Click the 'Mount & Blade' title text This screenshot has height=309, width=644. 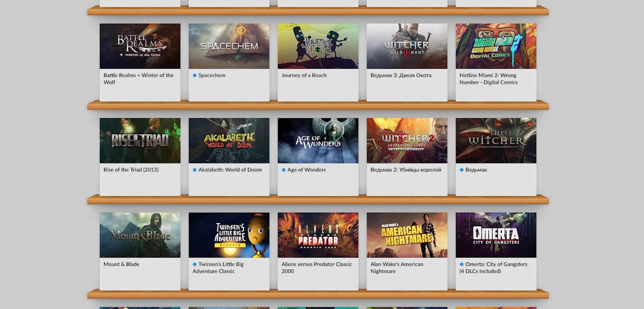121,264
